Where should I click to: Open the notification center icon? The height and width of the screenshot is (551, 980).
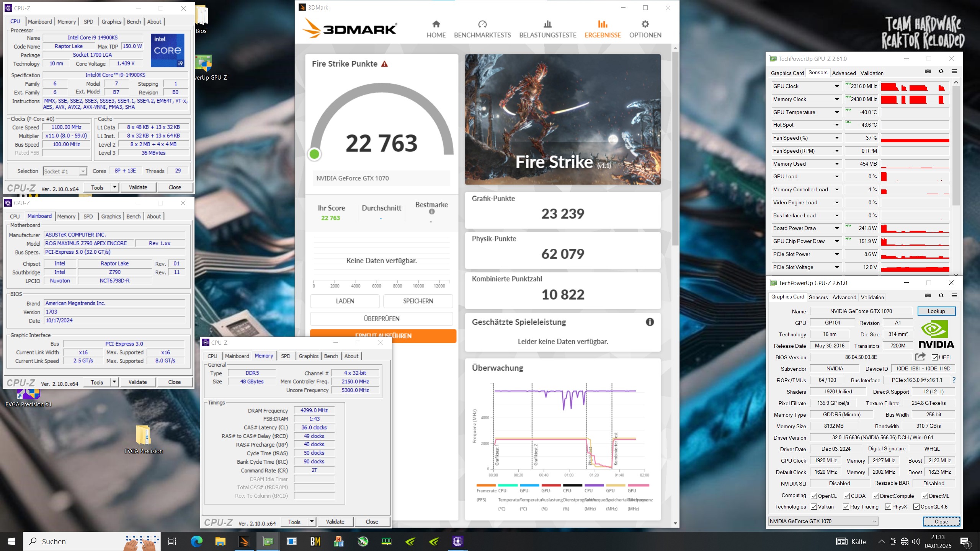(x=965, y=541)
